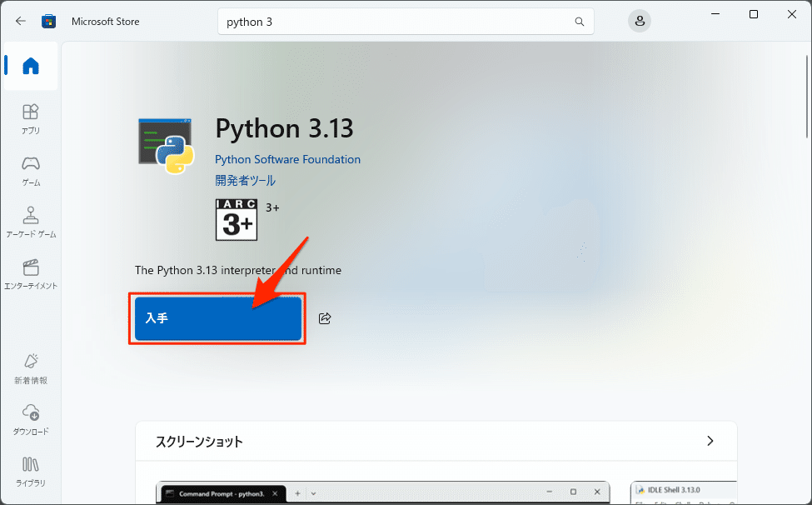Click the search magnifier icon
The height and width of the screenshot is (505, 812).
[580, 22]
